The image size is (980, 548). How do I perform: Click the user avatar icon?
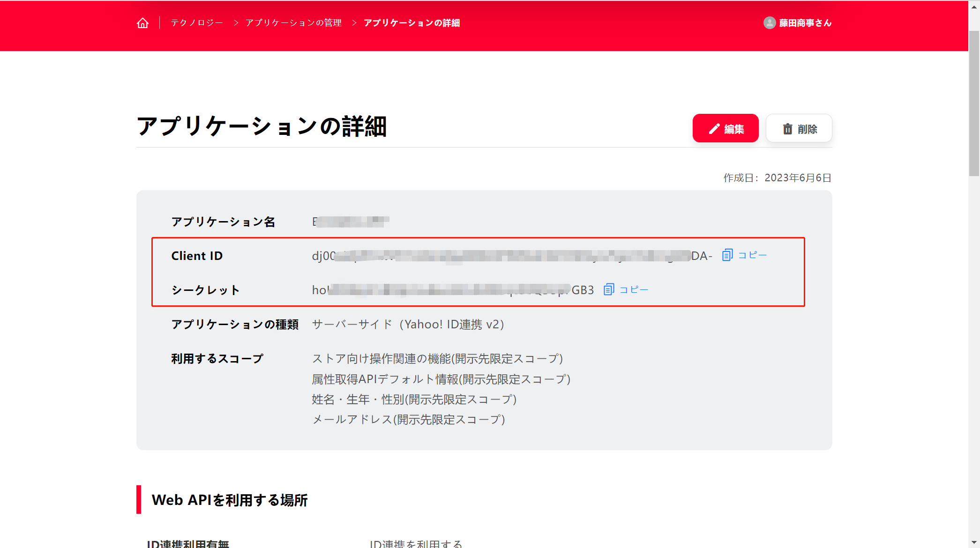click(x=769, y=23)
